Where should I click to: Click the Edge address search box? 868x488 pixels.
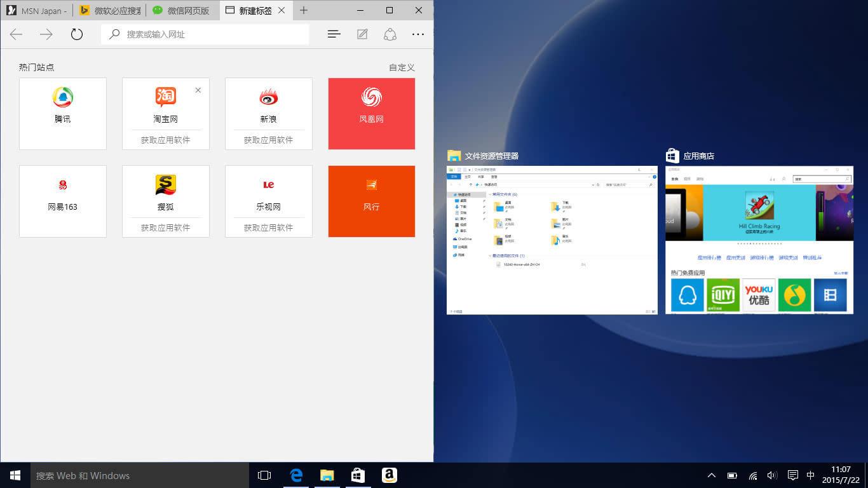pyautogui.click(x=205, y=34)
